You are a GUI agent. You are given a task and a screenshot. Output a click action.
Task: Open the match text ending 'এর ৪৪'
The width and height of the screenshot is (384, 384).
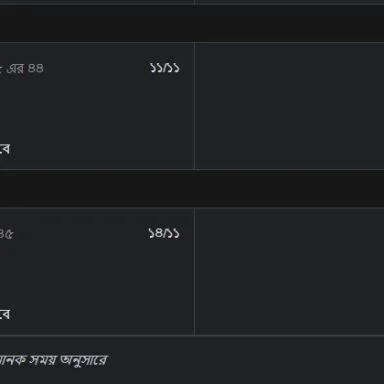tap(22, 68)
